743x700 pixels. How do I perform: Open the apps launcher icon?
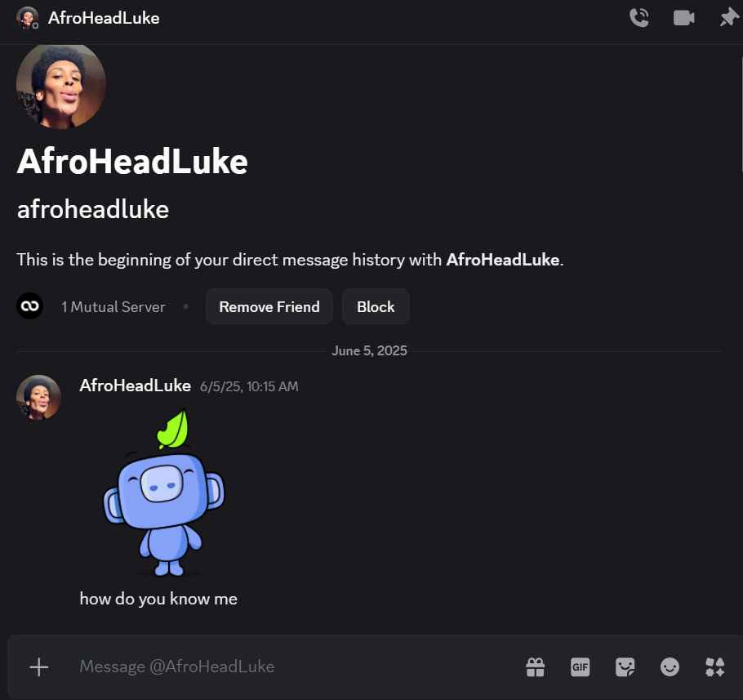[x=714, y=667]
